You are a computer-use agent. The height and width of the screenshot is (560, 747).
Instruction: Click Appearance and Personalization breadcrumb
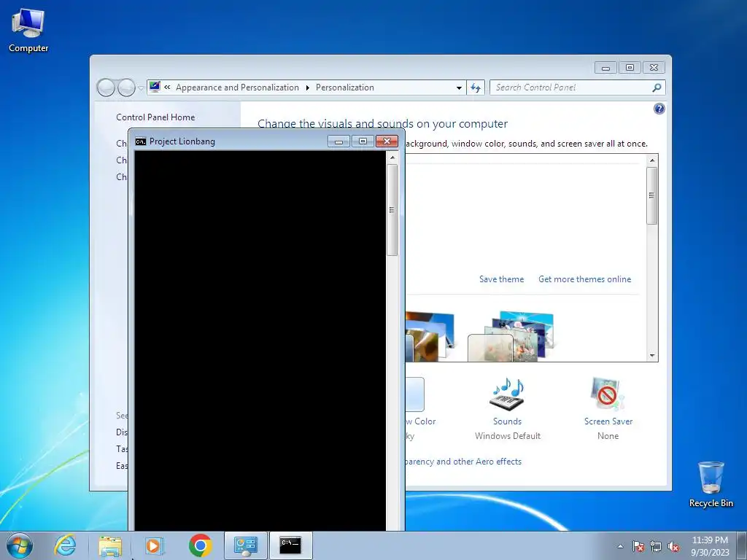tap(237, 87)
